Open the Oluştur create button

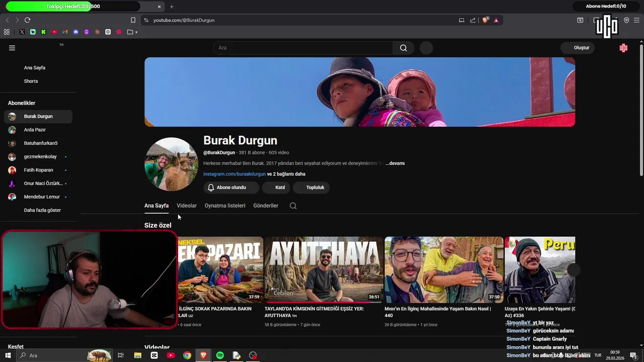pos(578,48)
